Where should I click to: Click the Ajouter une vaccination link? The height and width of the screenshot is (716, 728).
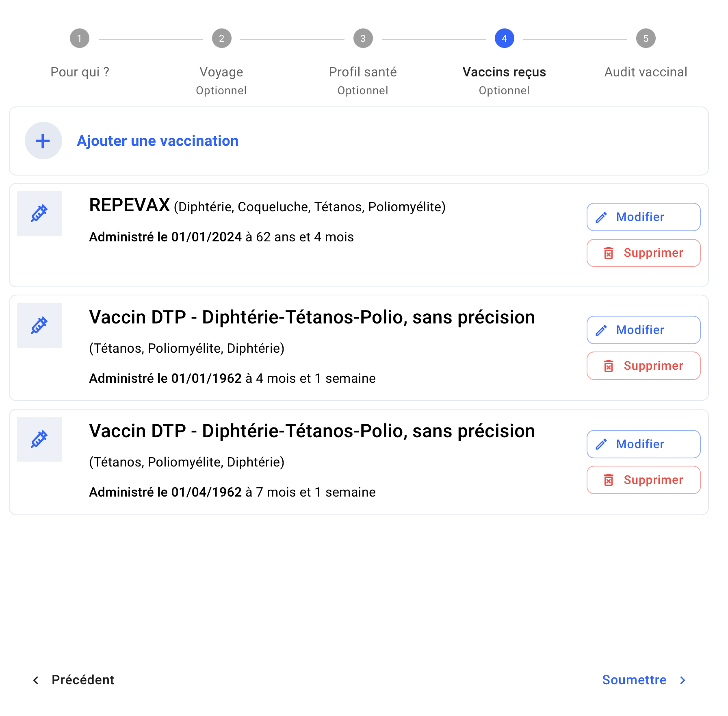pyautogui.click(x=158, y=141)
